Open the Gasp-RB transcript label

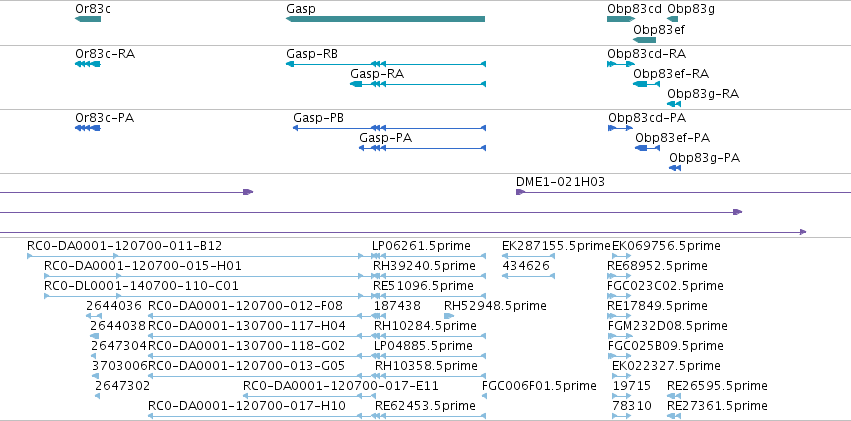tap(312, 54)
